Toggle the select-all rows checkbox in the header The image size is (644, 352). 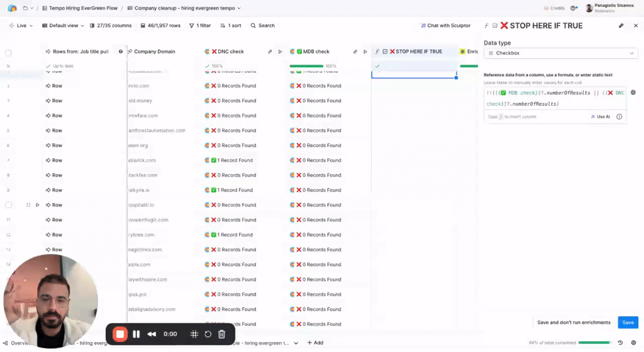[x=9, y=53]
